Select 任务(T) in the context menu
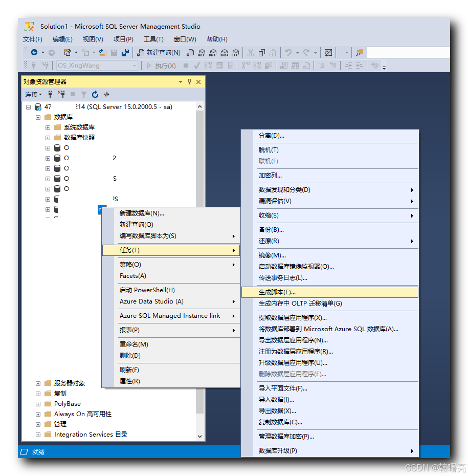 [171, 250]
